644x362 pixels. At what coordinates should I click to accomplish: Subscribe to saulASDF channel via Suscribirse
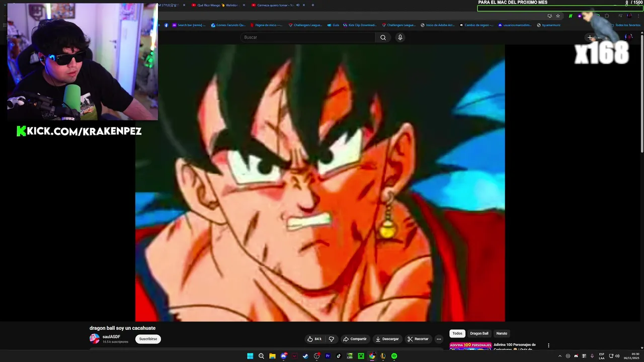point(148,339)
